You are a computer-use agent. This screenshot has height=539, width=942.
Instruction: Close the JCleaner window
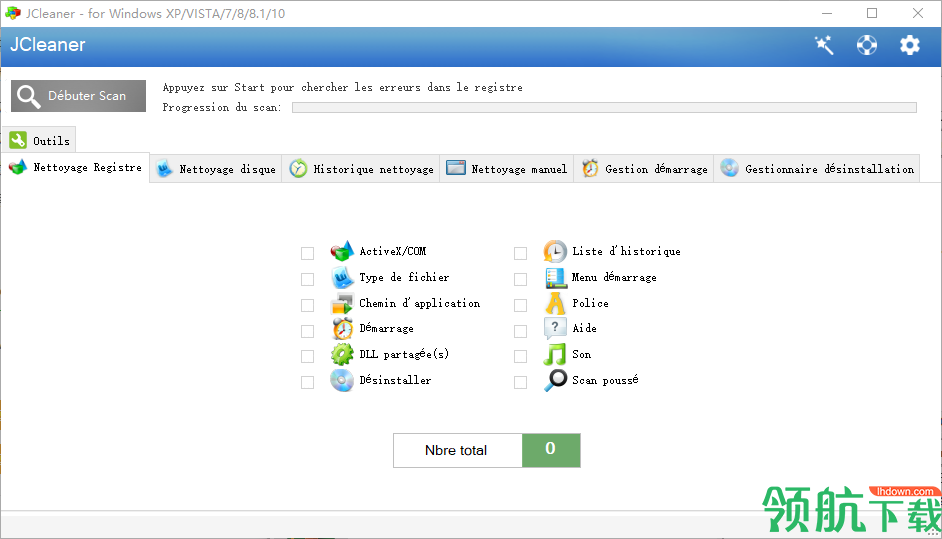coord(917,13)
